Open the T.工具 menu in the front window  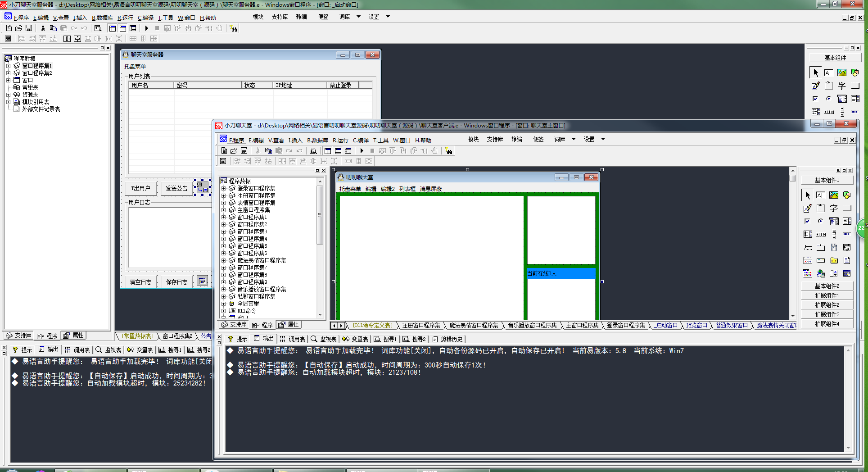tap(380, 140)
